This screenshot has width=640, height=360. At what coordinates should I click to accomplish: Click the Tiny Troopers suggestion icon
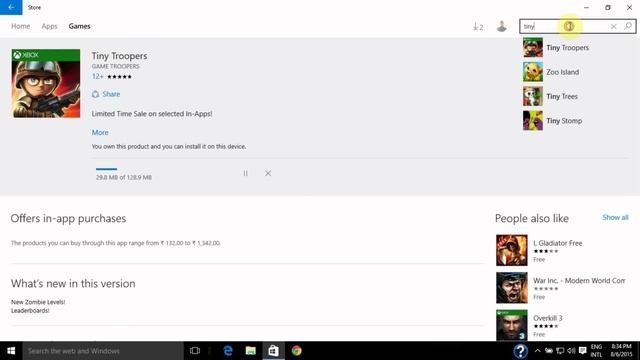pyautogui.click(x=533, y=47)
